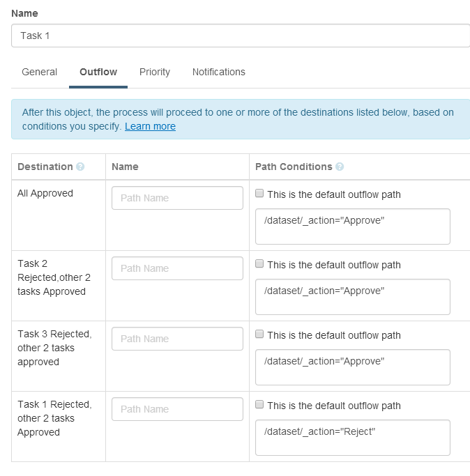Select the Outflow tab
The height and width of the screenshot is (476, 470).
click(x=98, y=72)
